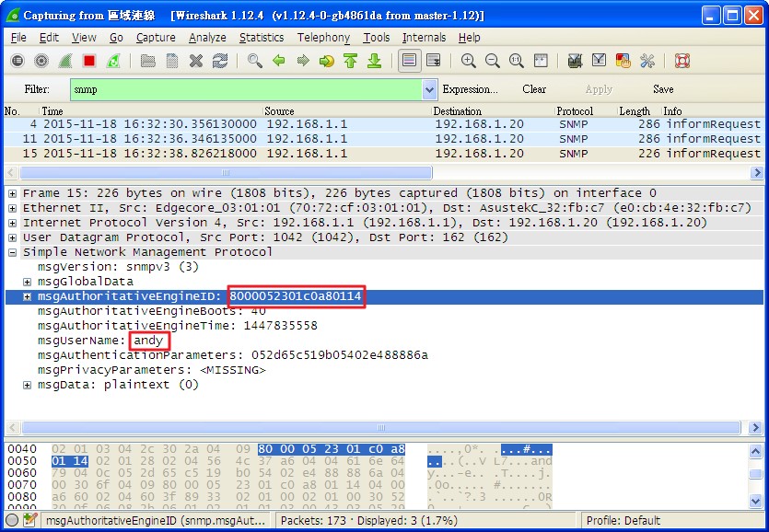
Task: Open the Capture menu
Action: 156,37
